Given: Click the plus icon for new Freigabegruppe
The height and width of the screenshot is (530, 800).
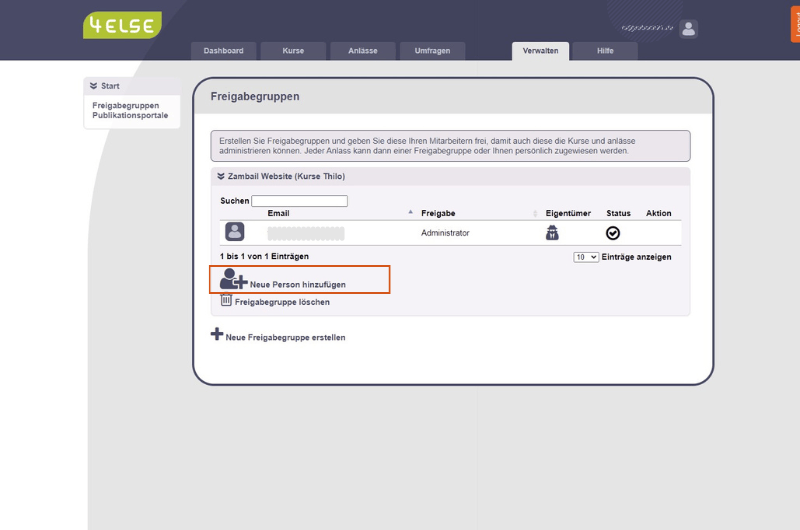Looking at the screenshot, I should click(217, 334).
